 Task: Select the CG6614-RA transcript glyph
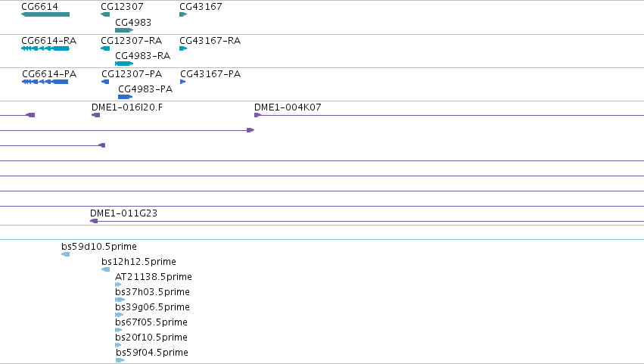coord(45,48)
